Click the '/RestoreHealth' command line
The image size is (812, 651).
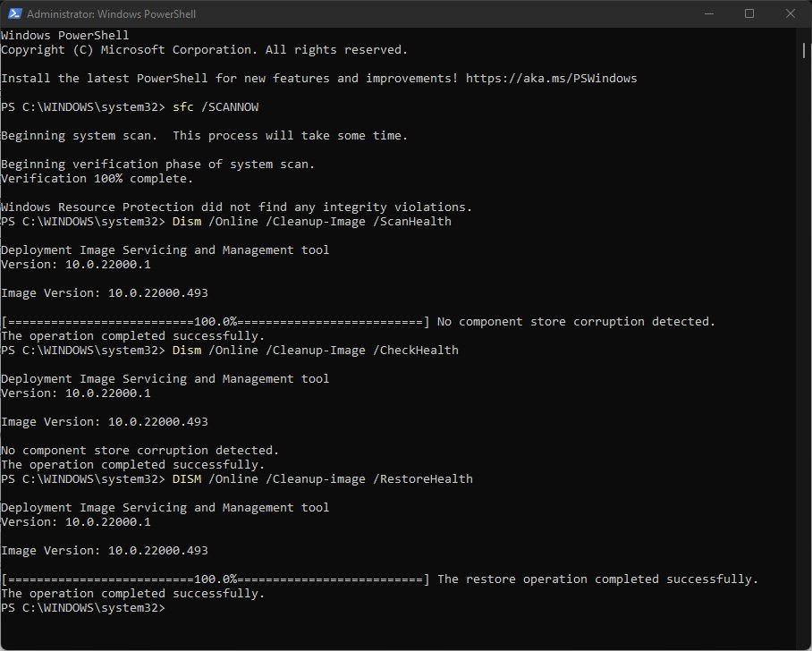[237, 478]
